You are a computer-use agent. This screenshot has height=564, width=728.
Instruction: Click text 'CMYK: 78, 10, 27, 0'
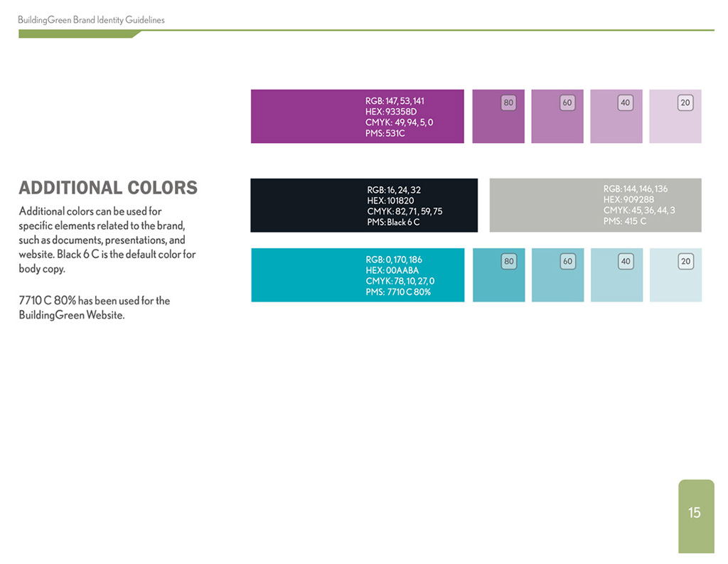click(x=400, y=281)
